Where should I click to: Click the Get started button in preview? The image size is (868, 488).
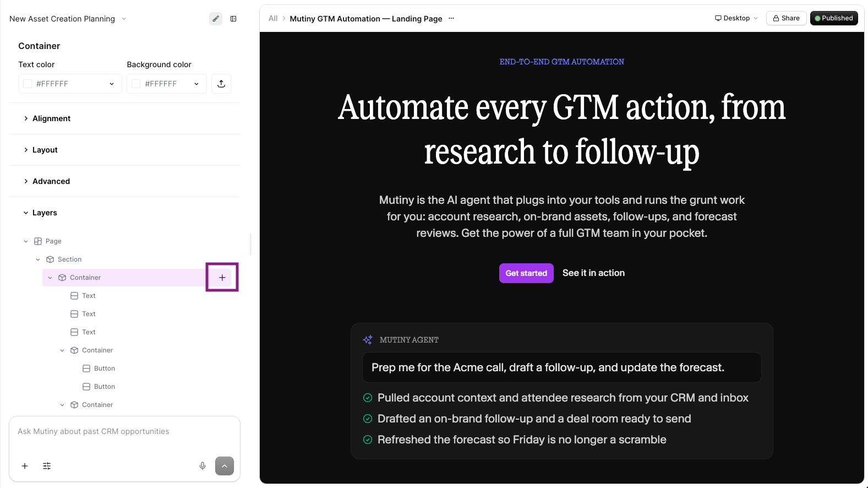(526, 273)
